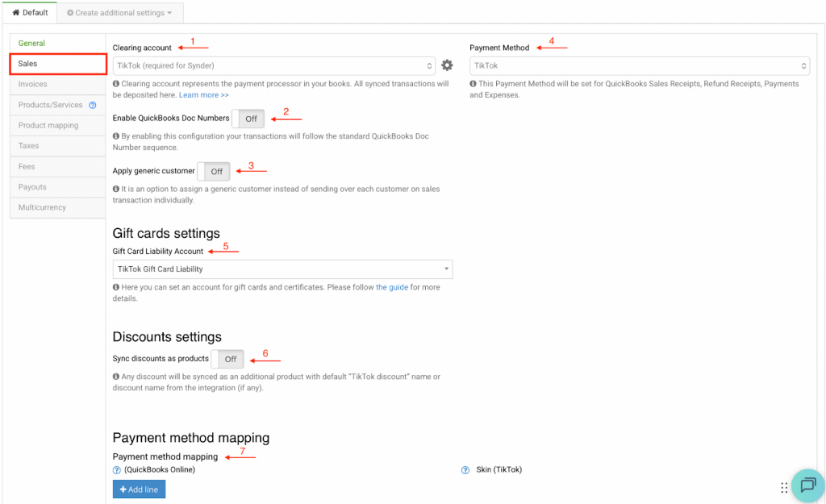Click the help icon beside Skin (TikTok)
The width and height of the screenshot is (826, 504).
pos(465,470)
